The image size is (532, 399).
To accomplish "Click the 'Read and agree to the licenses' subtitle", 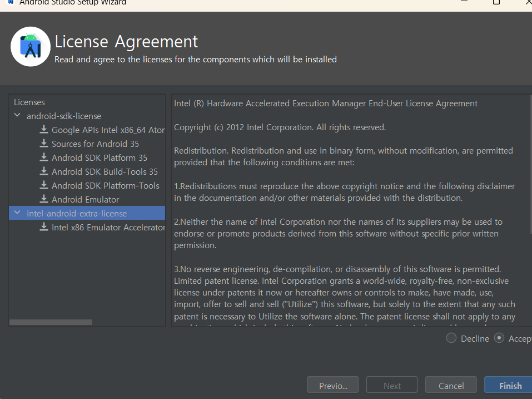I will tap(196, 60).
